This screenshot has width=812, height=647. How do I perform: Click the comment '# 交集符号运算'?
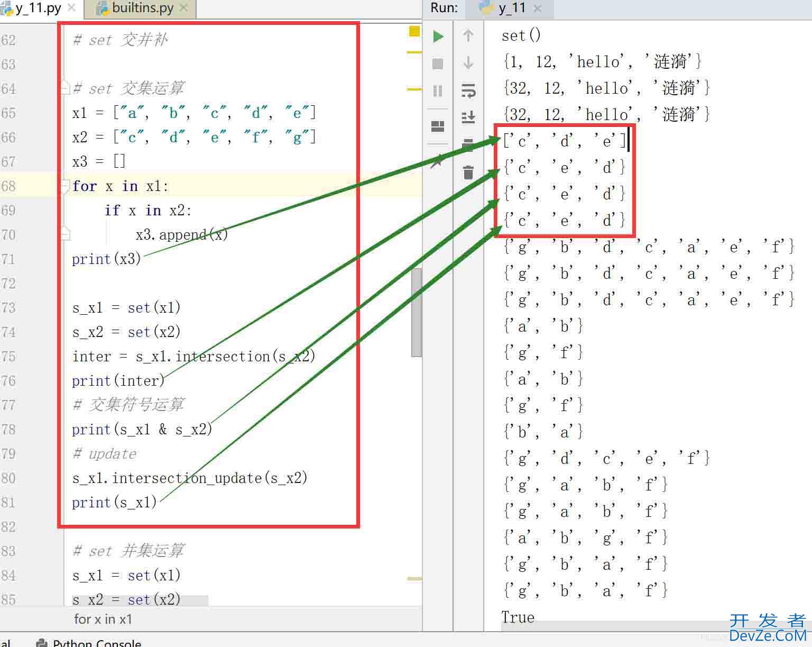[128, 405]
